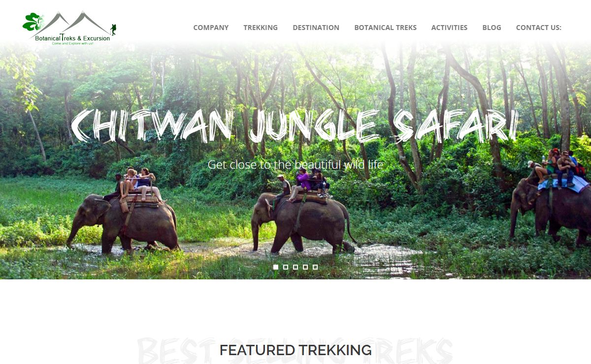This screenshot has height=364, width=591.
Task: Open the Trekking menu
Action: (x=261, y=28)
